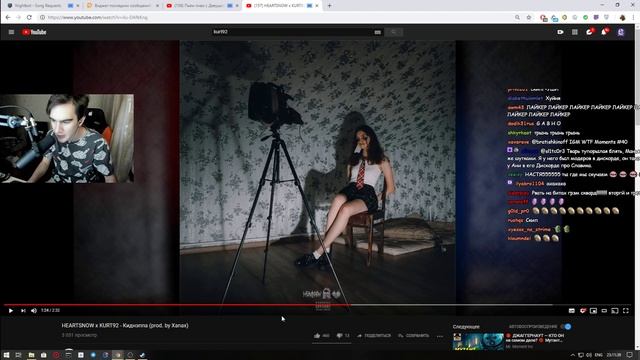Viewport: 640px width, 360px height.
Task: Open the YouTube apps grid
Action: 575,32
